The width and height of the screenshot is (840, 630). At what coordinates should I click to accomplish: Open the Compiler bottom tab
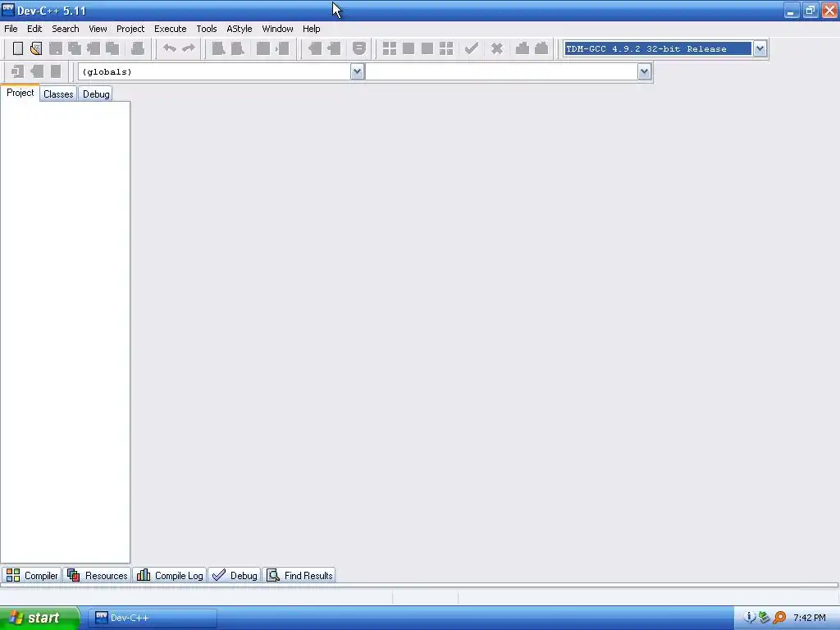[32, 575]
